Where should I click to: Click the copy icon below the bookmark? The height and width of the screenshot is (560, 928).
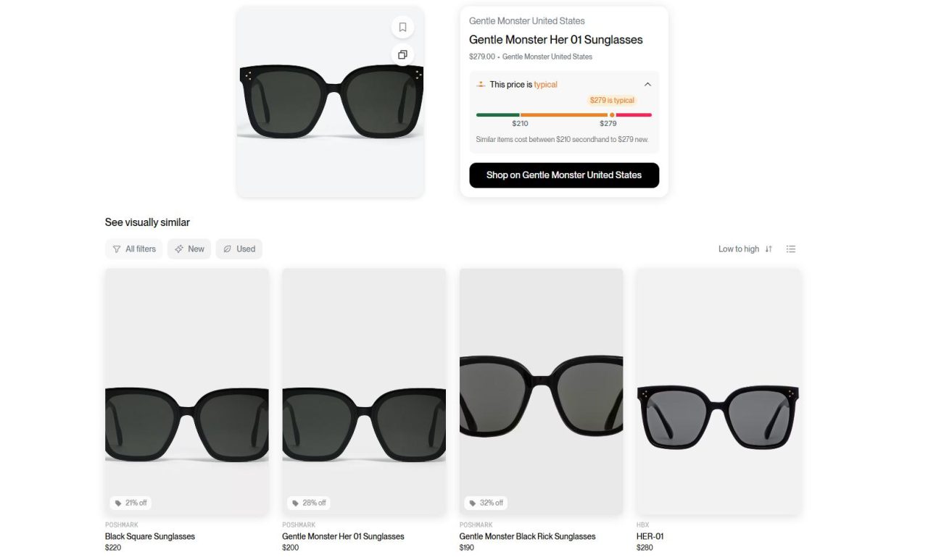(x=402, y=54)
